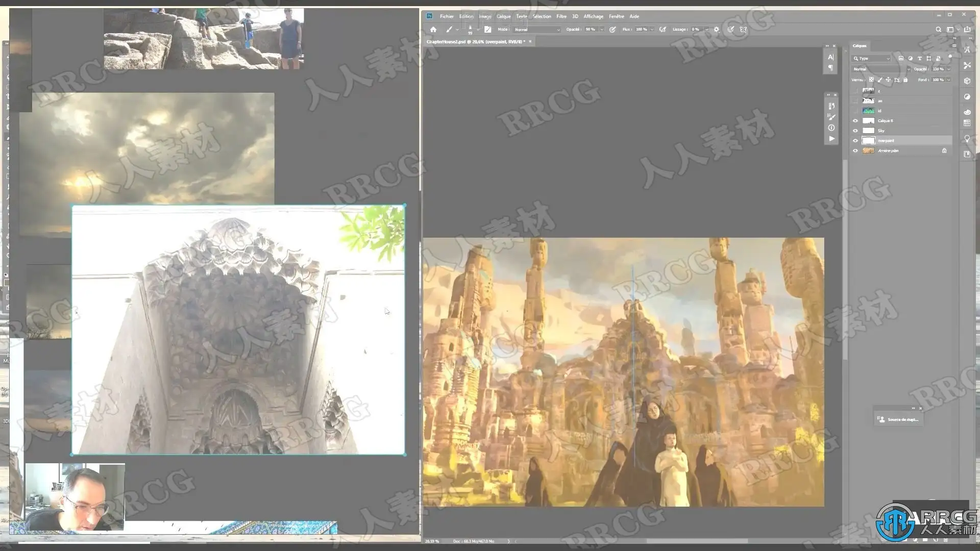Open the Character panel icon
This screenshot has width=980, height=551.
pos(831,57)
